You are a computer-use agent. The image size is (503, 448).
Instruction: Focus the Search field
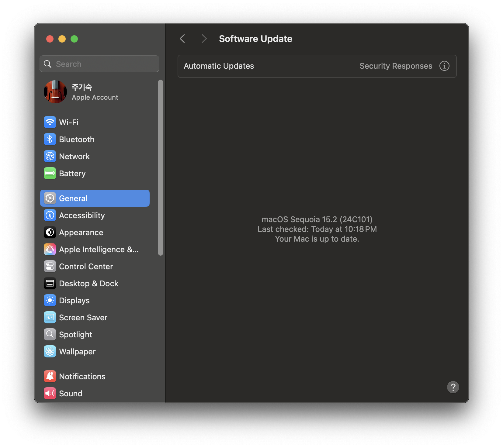99,64
